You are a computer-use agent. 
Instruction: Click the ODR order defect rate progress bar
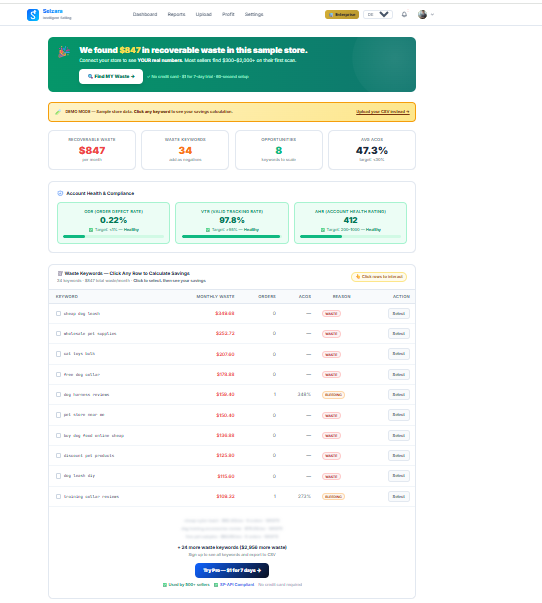(113, 237)
